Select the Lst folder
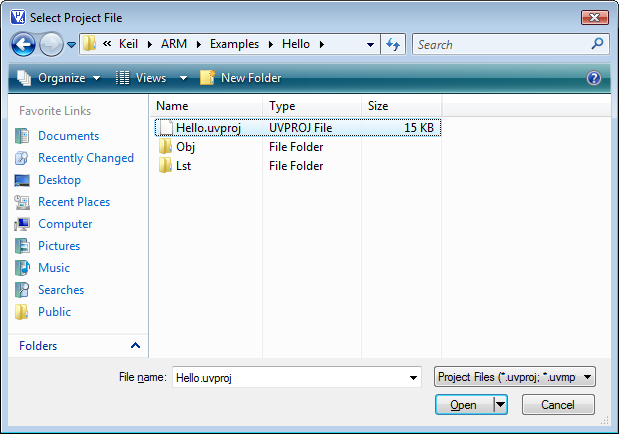The image size is (619, 434). pyautogui.click(x=183, y=166)
